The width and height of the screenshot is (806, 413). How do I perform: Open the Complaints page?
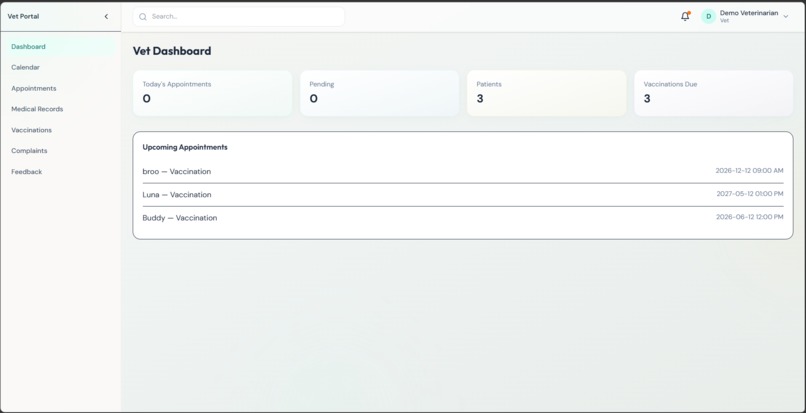61,151
